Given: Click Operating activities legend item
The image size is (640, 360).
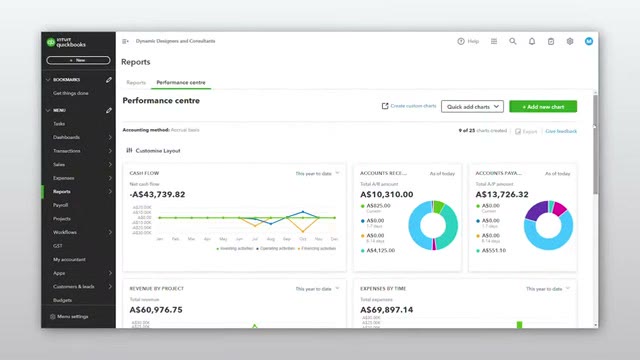Looking at the screenshot, I should tap(275, 249).
